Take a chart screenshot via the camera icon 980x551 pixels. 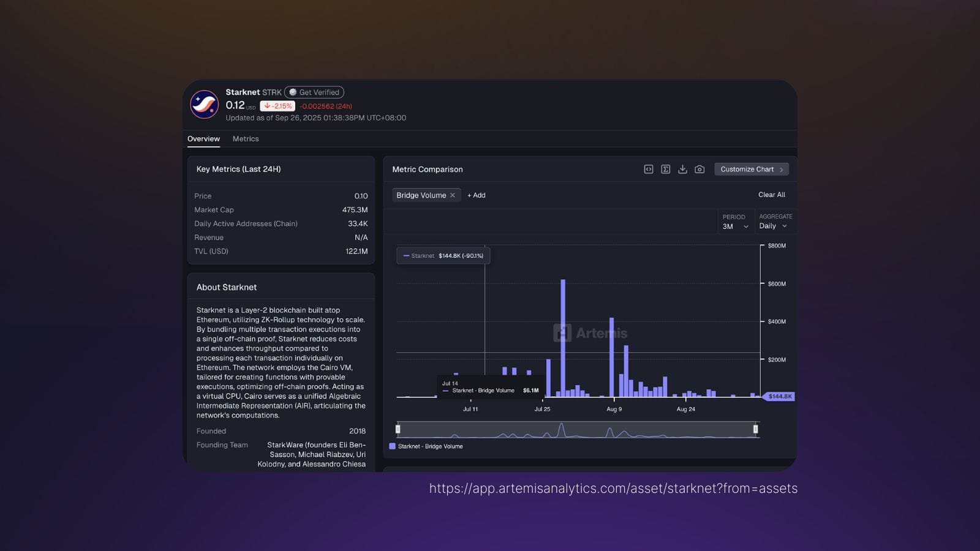point(699,169)
